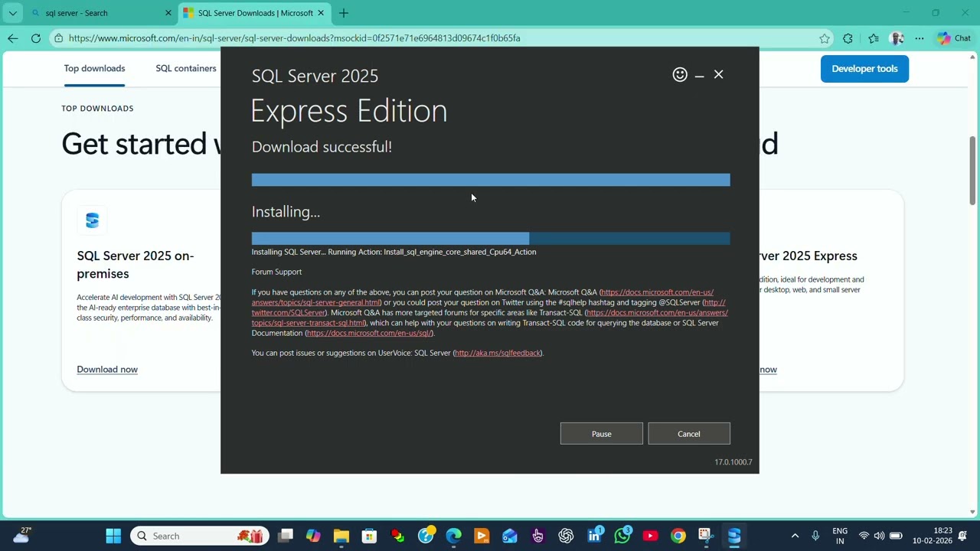The image size is (980, 551).
Task: Open the docs.microsoft.com/en-us/sql/ documentation link
Action: click(x=368, y=333)
